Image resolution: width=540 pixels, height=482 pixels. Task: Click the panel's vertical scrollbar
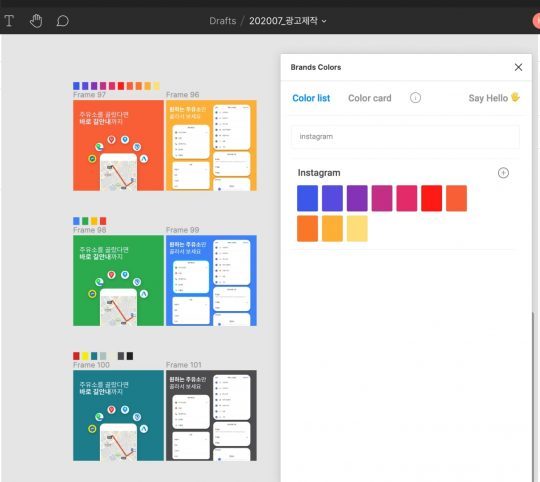(x=532, y=396)
